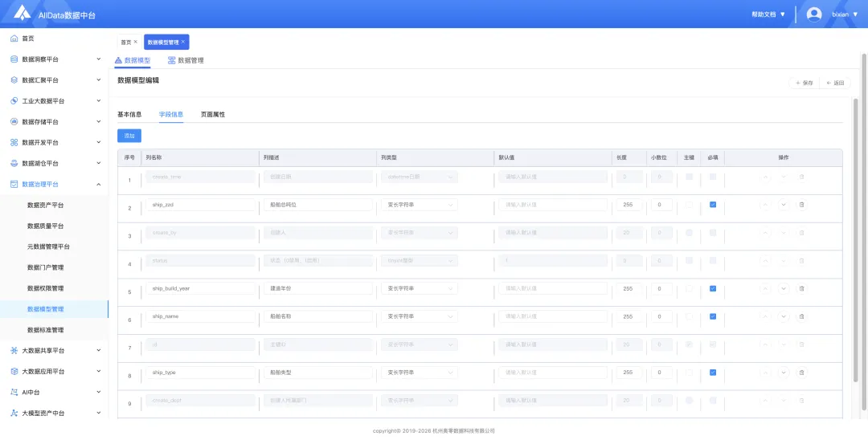Check 主键 for the ship_zzd row
Image resolution: width=868 pixels, height=440 pixels.
click(x=689, y=205)
